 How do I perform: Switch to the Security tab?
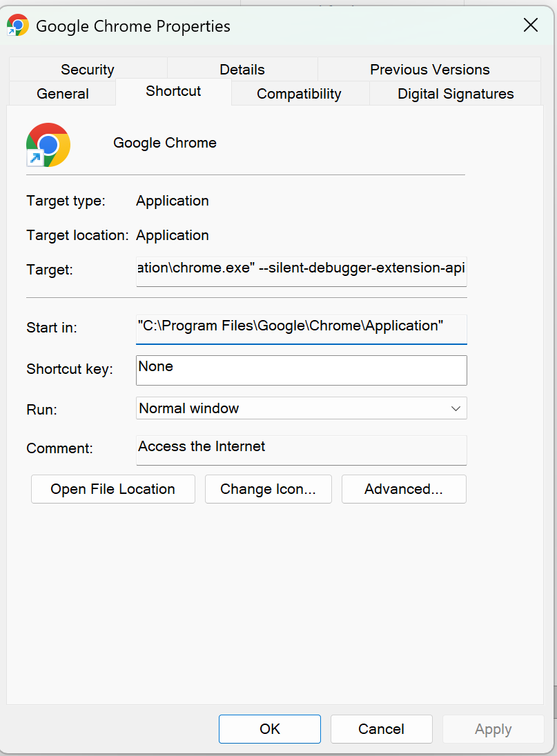(88, 70)
